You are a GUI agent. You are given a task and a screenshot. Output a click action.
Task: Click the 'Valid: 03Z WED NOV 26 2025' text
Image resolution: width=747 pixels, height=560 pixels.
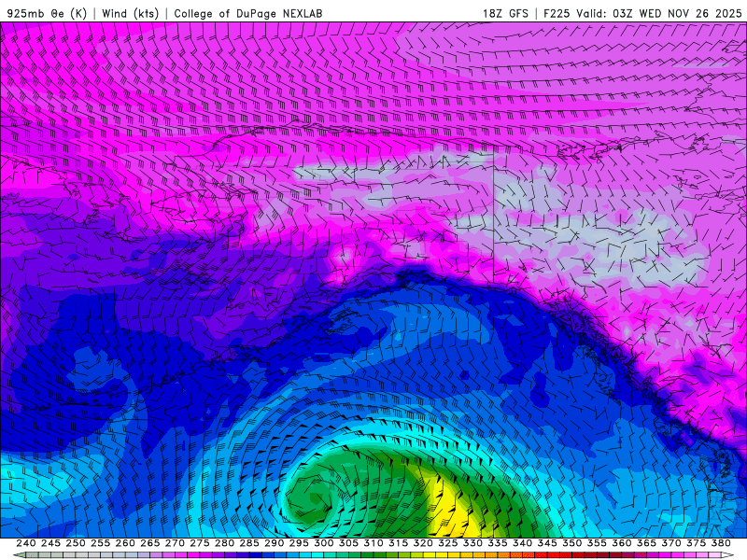coord(659,13)
